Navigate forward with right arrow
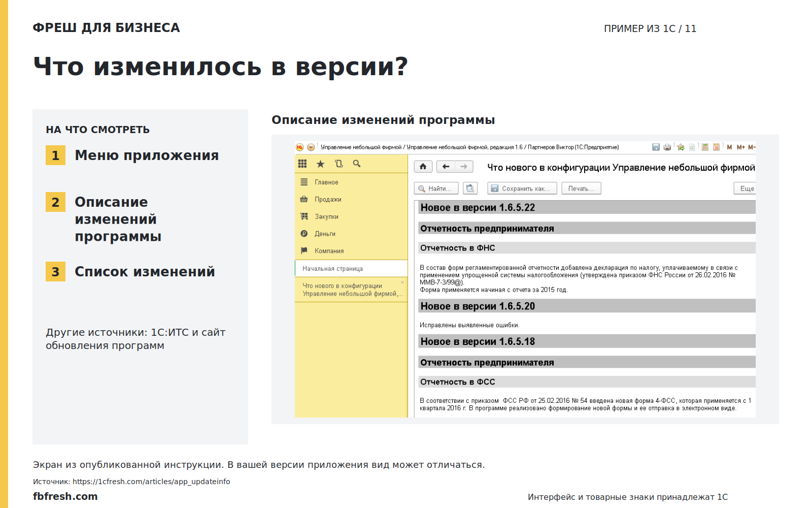This screenshot has height=508, width=812. [x=464, y=167]
